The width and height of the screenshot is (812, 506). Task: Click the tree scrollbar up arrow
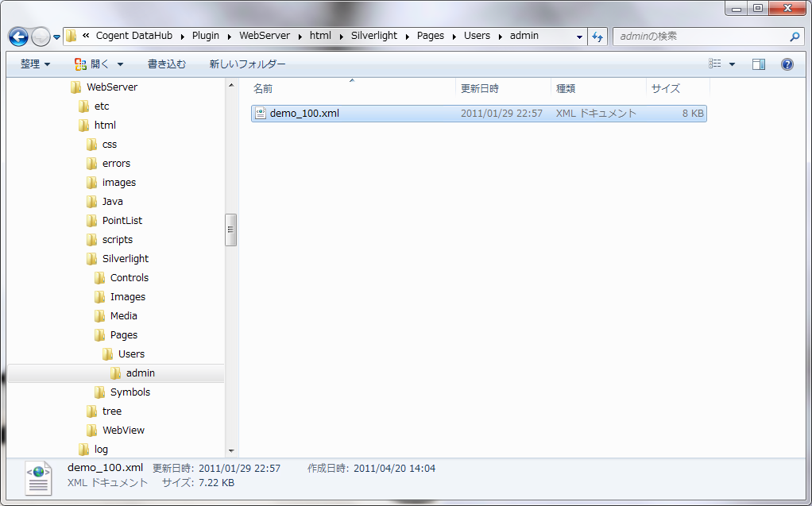[231, 86]
